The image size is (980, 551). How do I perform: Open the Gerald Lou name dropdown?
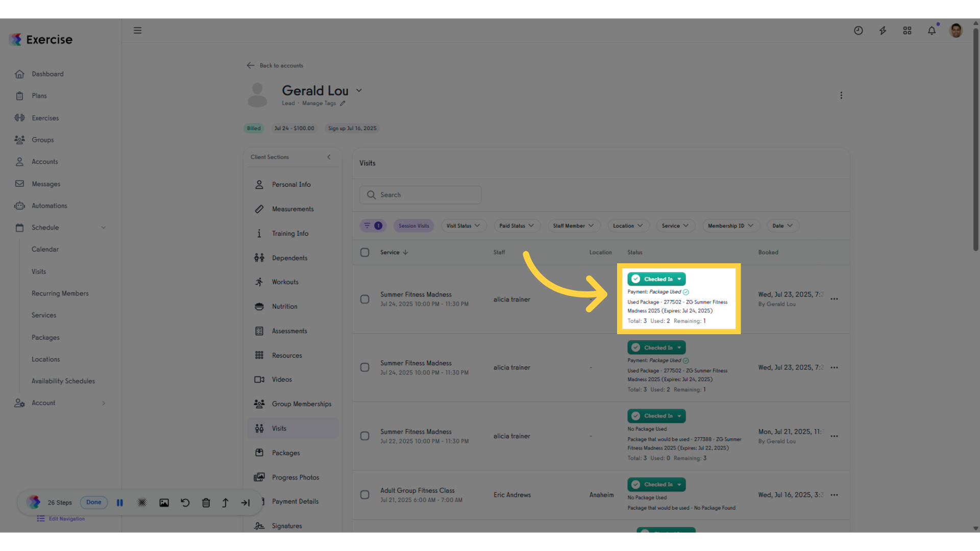point(359,90)
